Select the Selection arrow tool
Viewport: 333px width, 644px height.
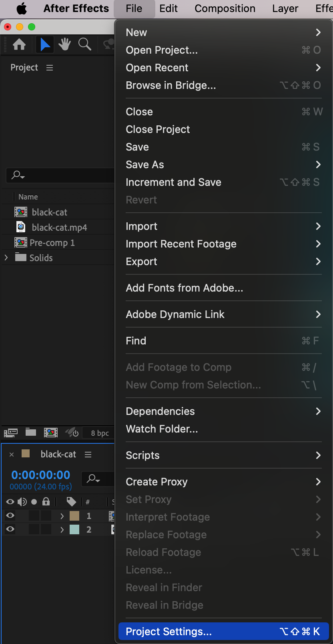45,44
